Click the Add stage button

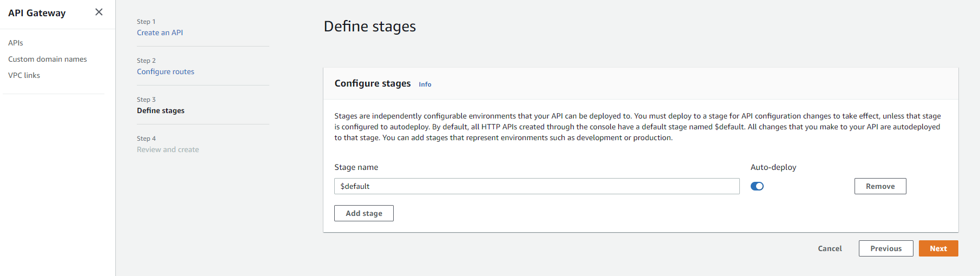(364, 213)
